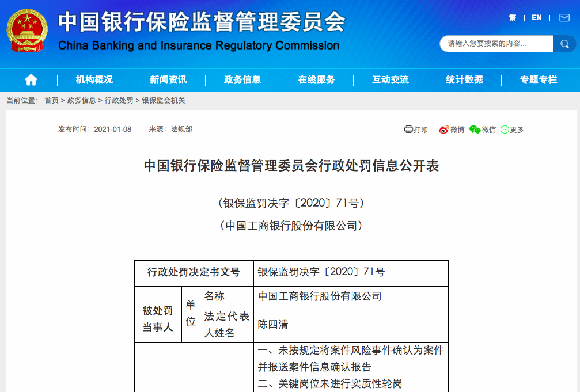Open 机构概况 menu
Viewport: 580px width, 392px height.
(x=94, y=79)
